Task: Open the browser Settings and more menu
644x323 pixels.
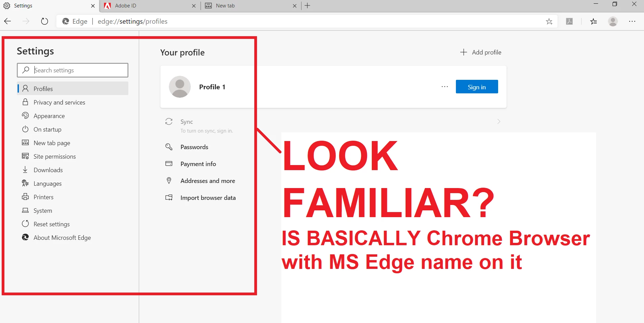Action: click(x=632, y=21)
